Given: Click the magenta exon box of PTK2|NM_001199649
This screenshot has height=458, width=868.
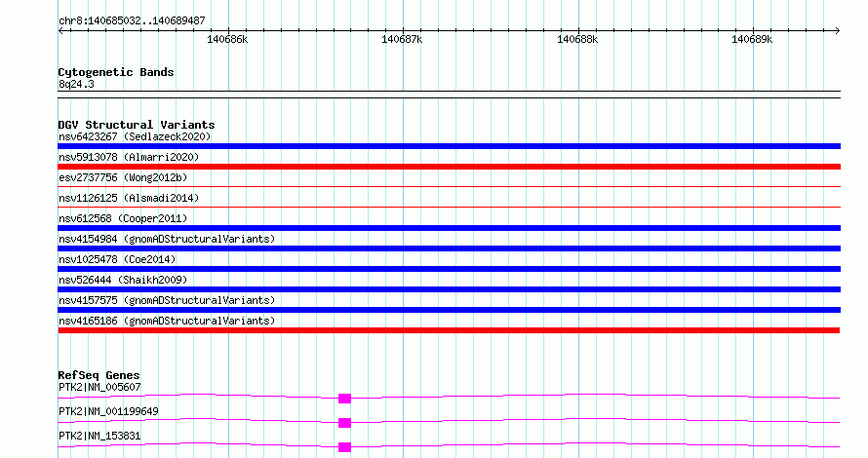Looking at the screenshot, I should (344, 423).
